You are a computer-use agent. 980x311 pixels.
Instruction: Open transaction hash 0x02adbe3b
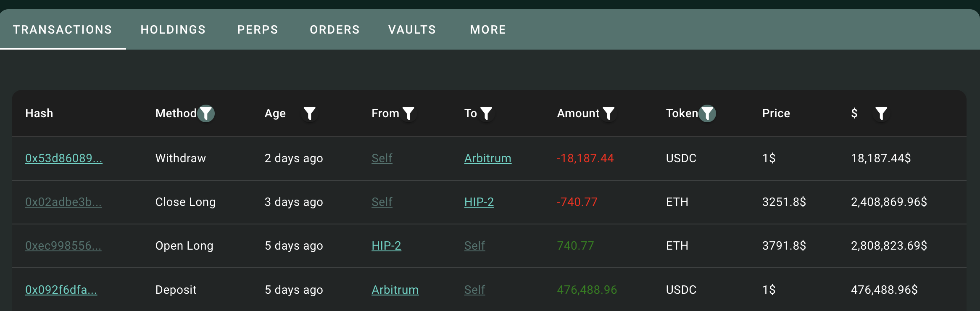(63, 202)
